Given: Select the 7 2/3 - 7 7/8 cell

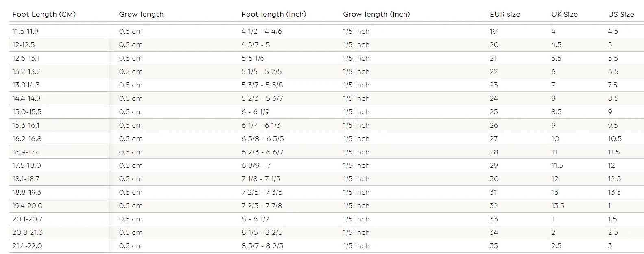Looking at the screenshot, I should click(x=262, y=206).
